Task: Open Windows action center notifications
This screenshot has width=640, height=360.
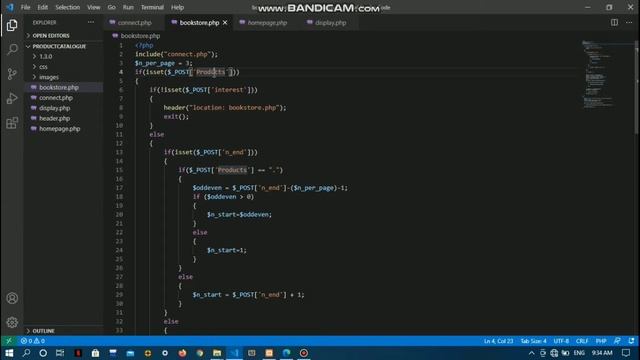Action: tap(626, 353)
